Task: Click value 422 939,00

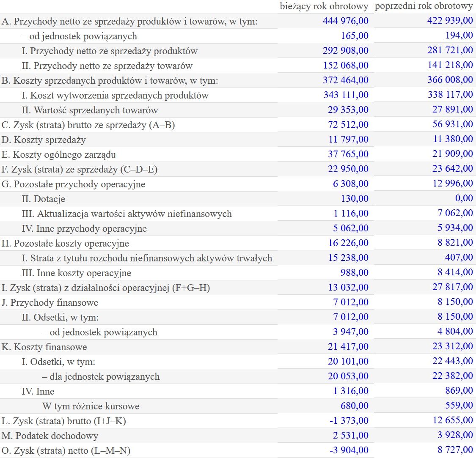Action: (450, 21)
